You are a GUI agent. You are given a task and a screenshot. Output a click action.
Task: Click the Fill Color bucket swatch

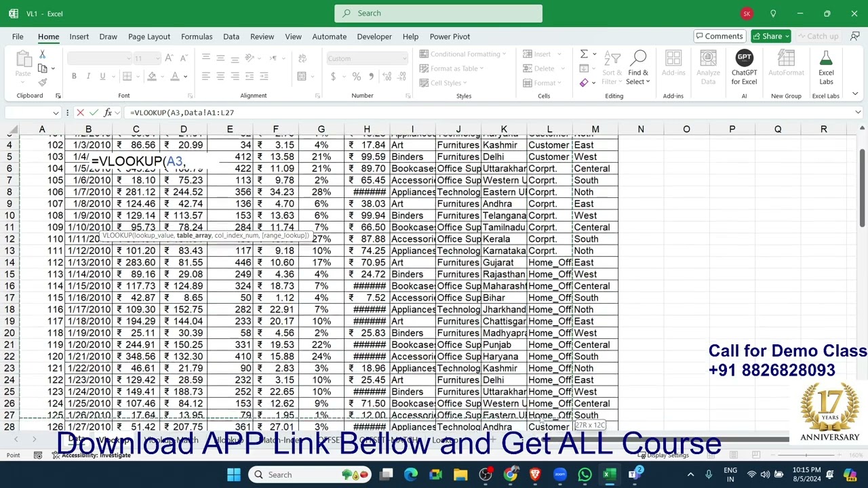pos(152,77)
